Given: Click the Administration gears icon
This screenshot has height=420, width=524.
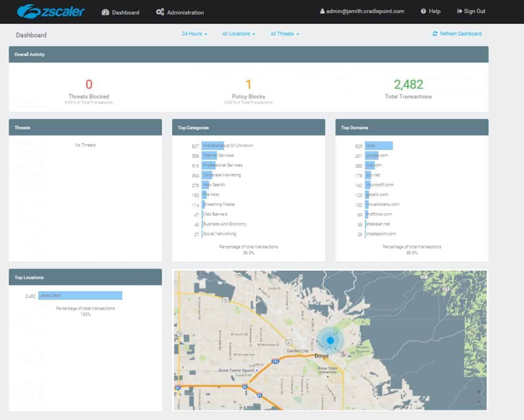Looking at the screenshot, I should [x=160, y=12].
